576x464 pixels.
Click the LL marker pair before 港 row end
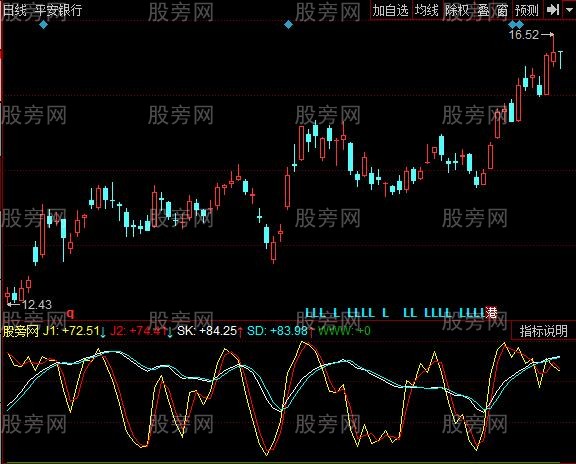coord(410,313)
